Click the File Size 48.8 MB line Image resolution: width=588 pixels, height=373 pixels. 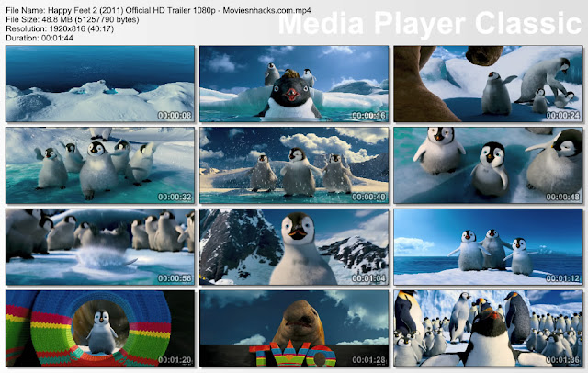coord(73,19)
